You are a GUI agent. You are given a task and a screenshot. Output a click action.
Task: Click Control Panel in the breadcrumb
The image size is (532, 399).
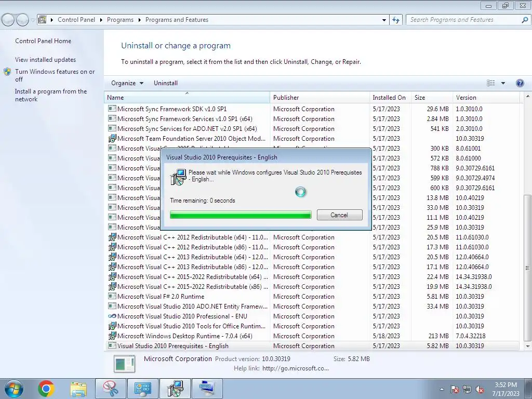click(x=76, y=20)
